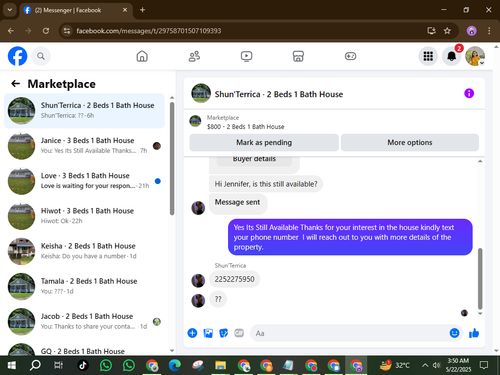Open Tamala - 2 Beds 1 Bath House chat

point(84,286)
